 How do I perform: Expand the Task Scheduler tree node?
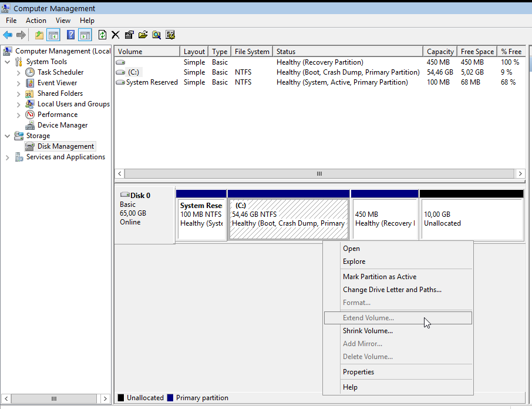pyautogui.click(x=19, y=73)
